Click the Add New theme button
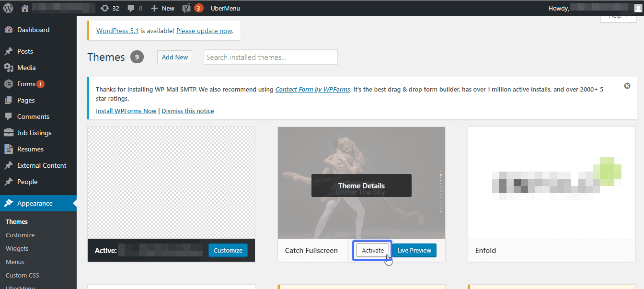644x289 pixels. click(x=174, y=57)
